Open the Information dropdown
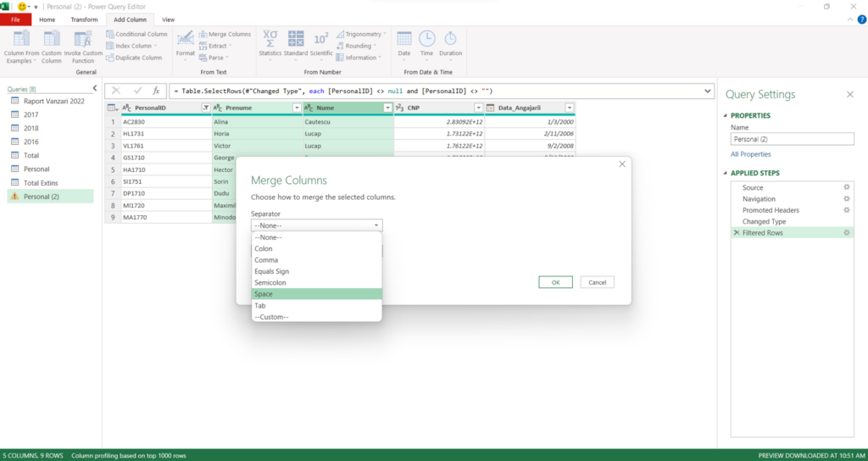 click(359, 58)
